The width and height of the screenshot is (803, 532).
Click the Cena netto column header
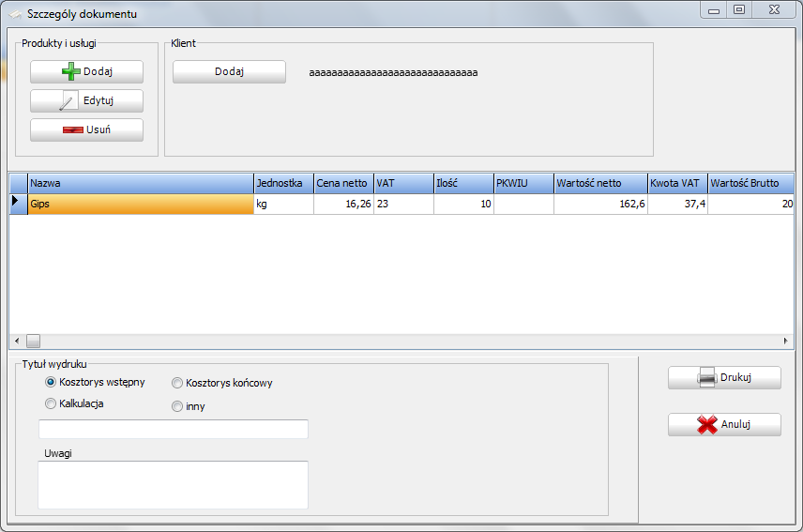click(343, 183)
